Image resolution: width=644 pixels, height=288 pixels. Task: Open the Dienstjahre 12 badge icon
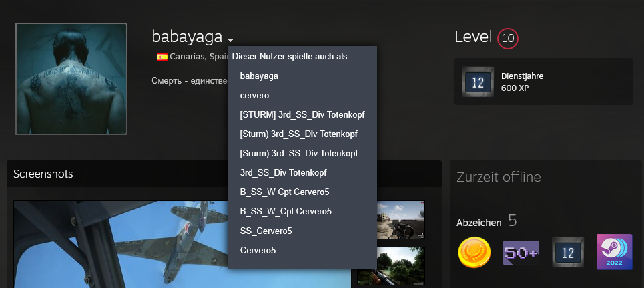click(478, 82)
